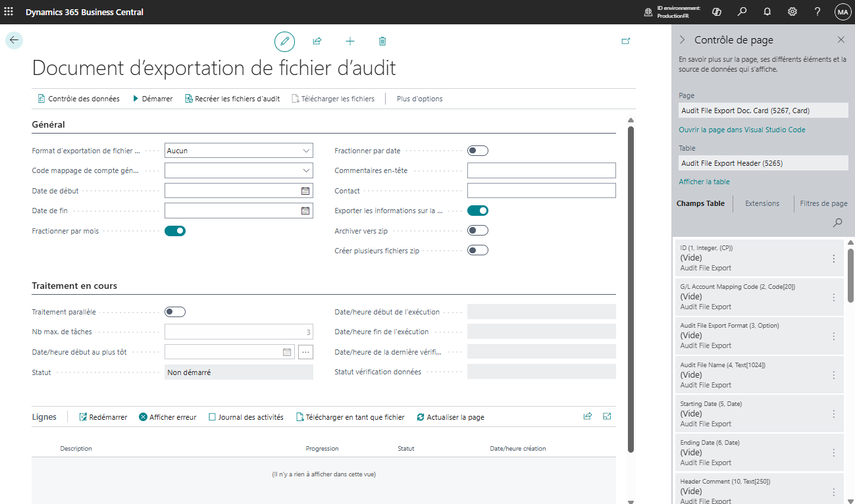Disable the Fractionner par mois toggle
The width and height of the screenshot is (855, 504).
tap(175, 231)
